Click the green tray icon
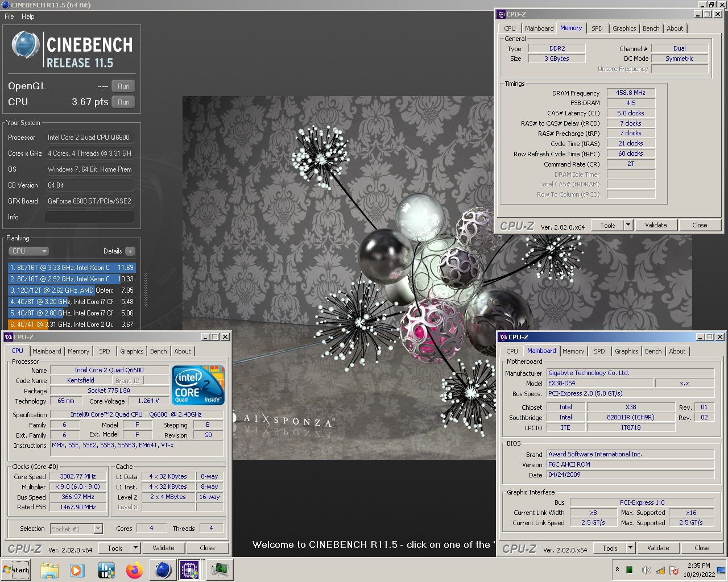The image size is (728, 582). point(630,570)
